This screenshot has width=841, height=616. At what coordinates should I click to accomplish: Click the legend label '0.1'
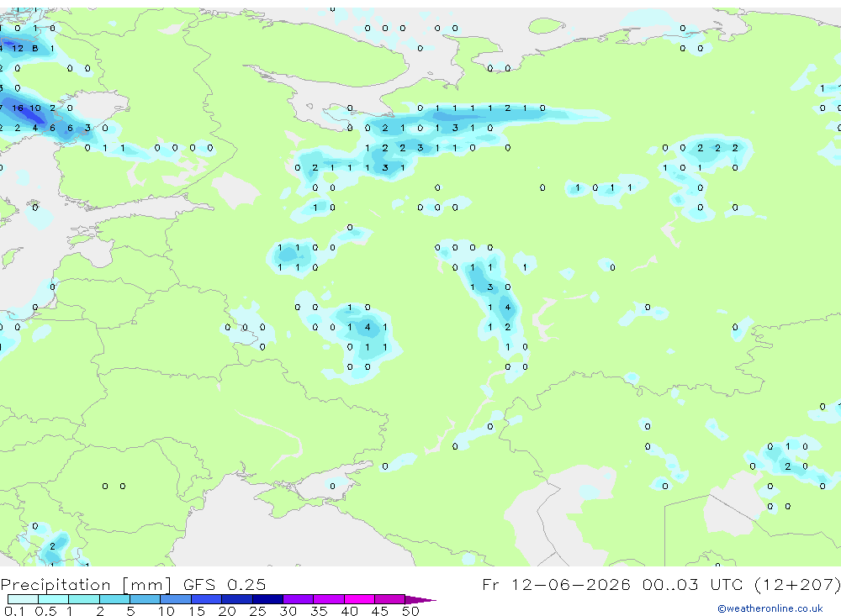pos(14,611)
